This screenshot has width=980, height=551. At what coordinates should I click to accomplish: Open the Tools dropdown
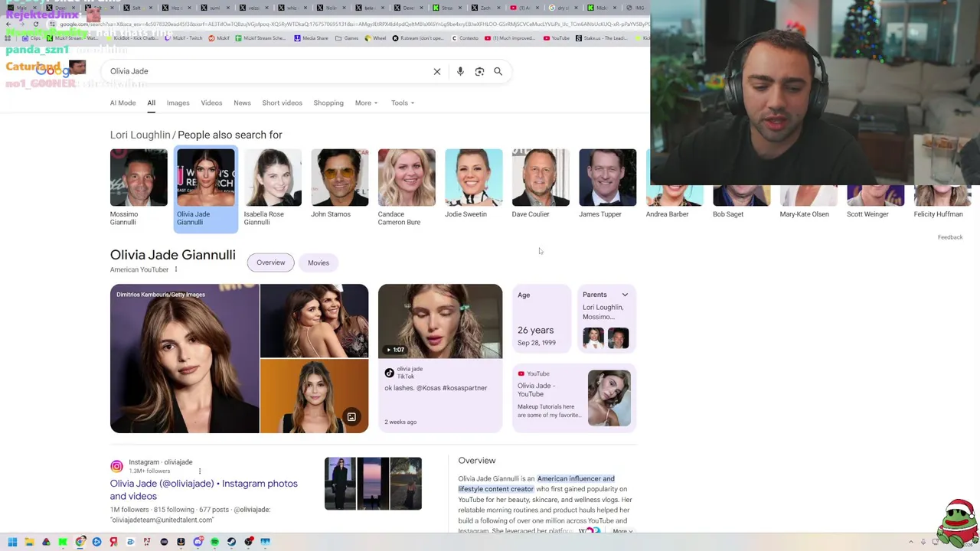(x=403, y=103)
